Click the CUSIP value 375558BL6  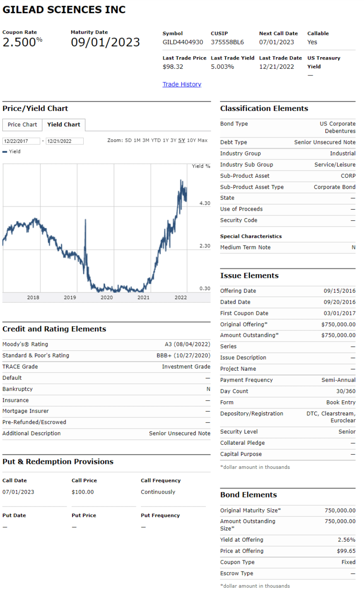pos(227,42)
